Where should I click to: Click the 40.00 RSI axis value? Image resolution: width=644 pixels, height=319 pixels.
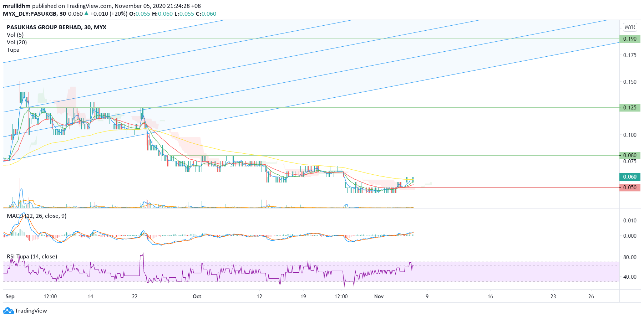[630, 277]
